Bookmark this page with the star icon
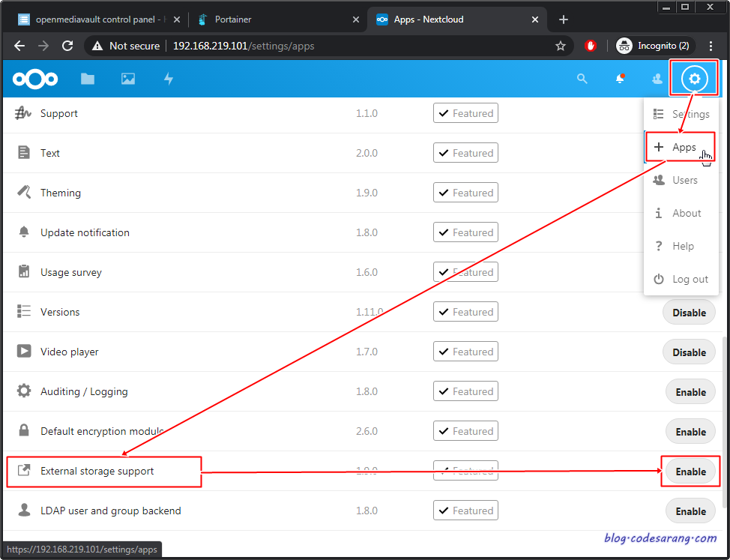This screenshot has height=560, width=730. click(x=561, y=46)
